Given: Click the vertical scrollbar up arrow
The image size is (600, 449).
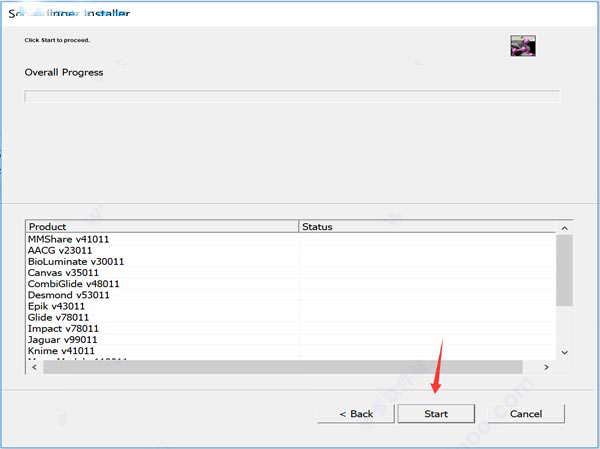Looking at the screenshot, I should (564, 228).
